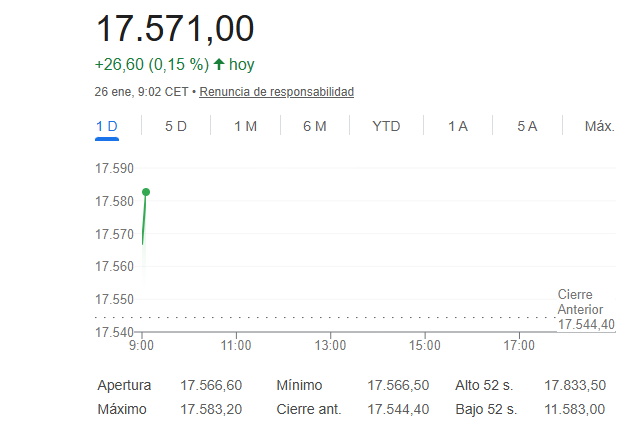This screenshot has height=439, width=627.
Task: Click the 9:00 mark on the time axis
Action: pyautogui.click(x=141, y=346)
